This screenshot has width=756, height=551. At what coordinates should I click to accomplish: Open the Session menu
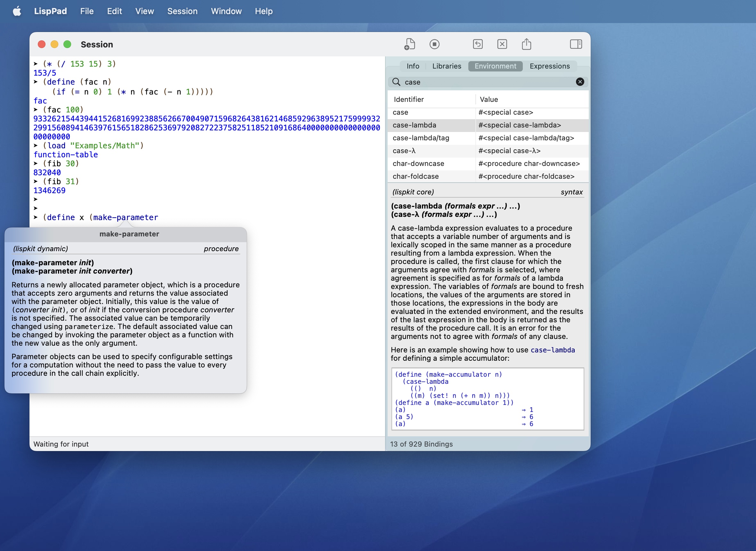(182, 11)
